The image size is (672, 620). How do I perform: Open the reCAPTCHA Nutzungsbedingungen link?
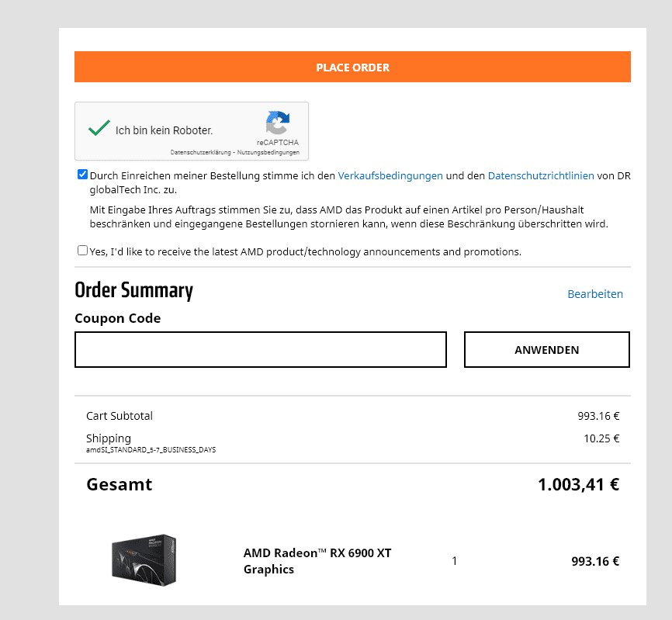(x=268, y=153)
